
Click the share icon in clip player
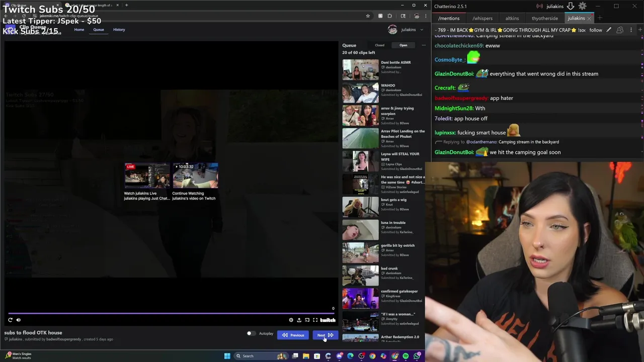[x=299, y=320]
